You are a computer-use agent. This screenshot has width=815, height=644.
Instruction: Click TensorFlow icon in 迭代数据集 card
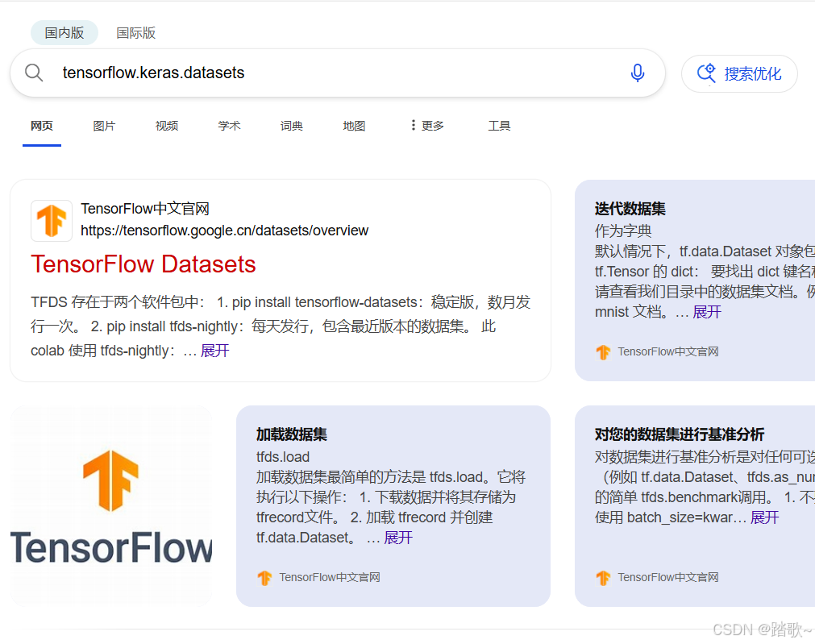(x=603, y=352)
